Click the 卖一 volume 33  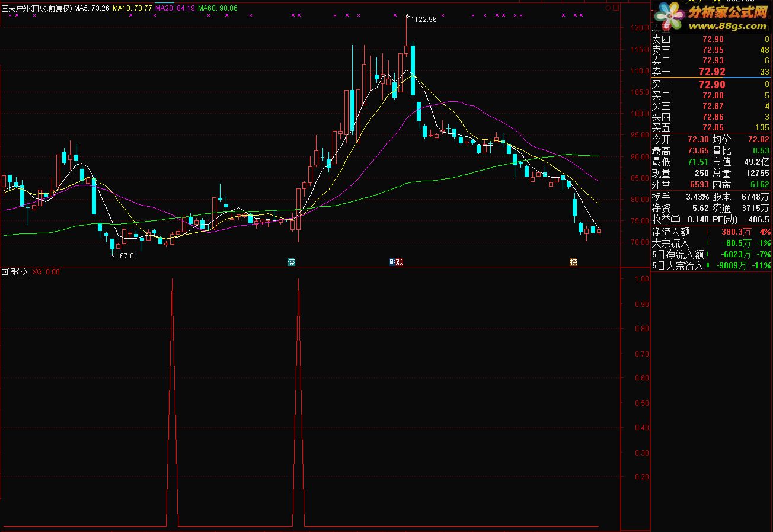point(764,72)
